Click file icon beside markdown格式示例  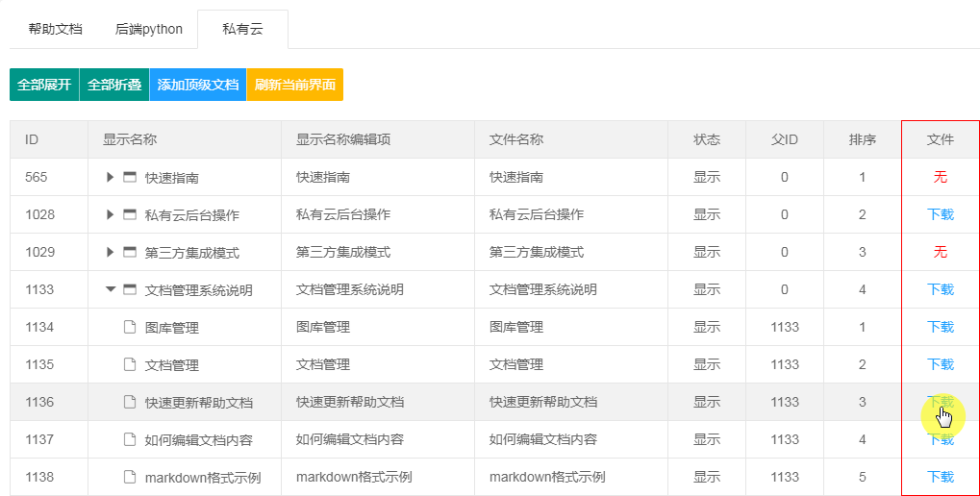coord(130,477)
